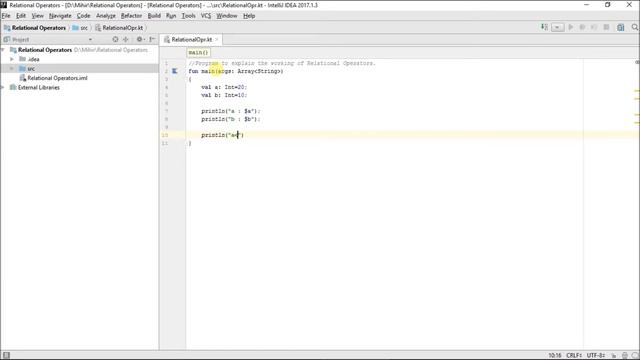Click the green Run arrow icon
The width and height of the screenshot is (640, 360).
pyautogui.click(x=571, y=27)
